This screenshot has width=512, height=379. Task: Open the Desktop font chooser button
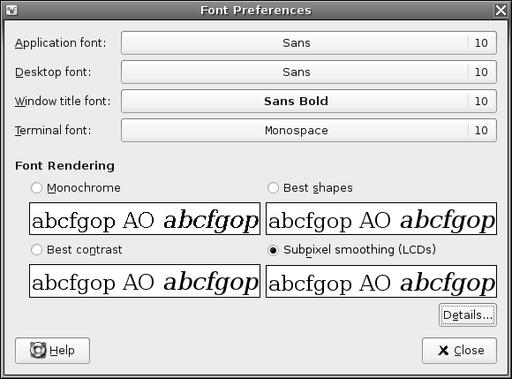point(309,72)
